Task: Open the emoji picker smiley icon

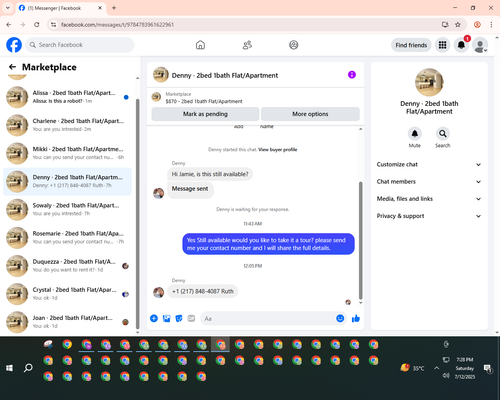Action: [x=340, y=318]
